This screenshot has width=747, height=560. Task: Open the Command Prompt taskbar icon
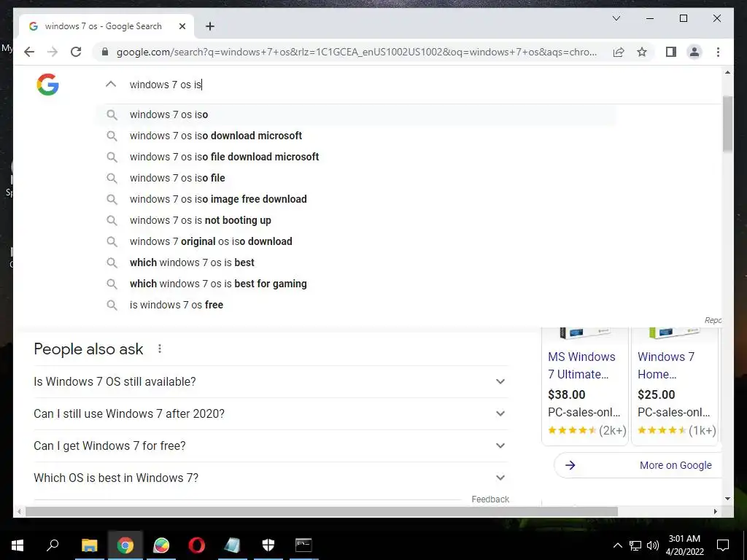click(303, 545)
